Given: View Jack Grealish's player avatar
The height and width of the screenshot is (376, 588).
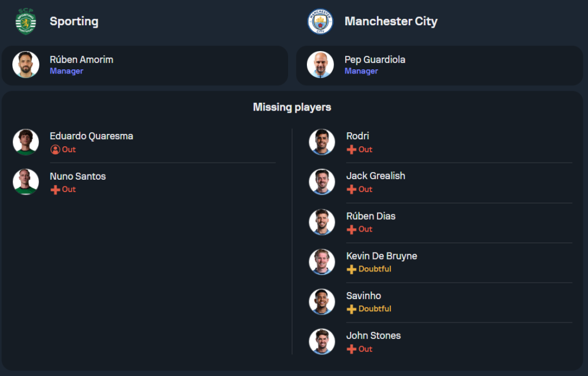Looking at the screenshot, I should click(322, 182).
